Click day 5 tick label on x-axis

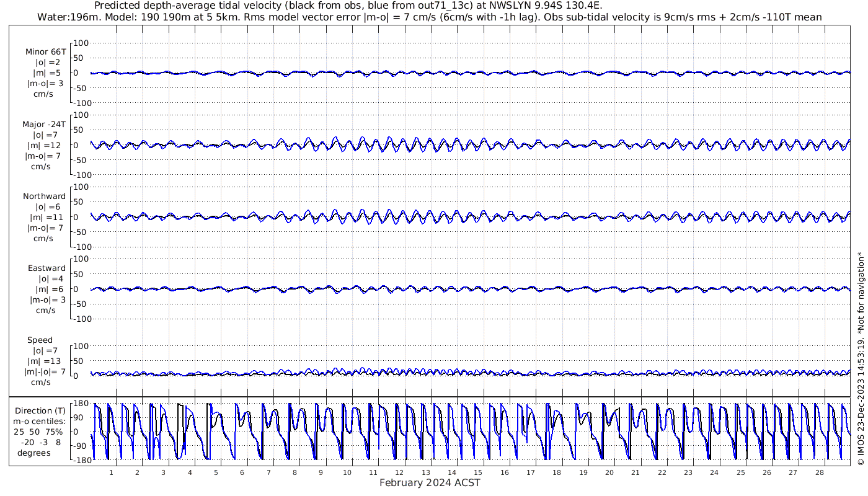[216, 472]
